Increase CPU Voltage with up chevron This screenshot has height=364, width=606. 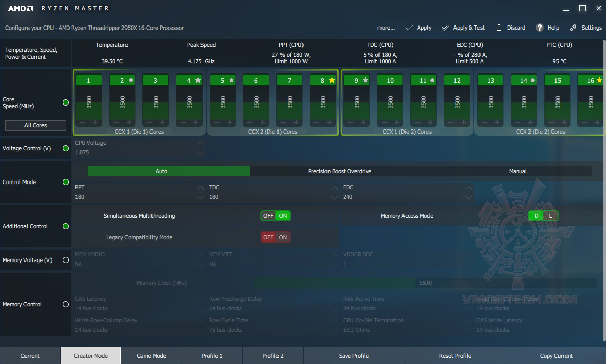[x=200, y=143]
